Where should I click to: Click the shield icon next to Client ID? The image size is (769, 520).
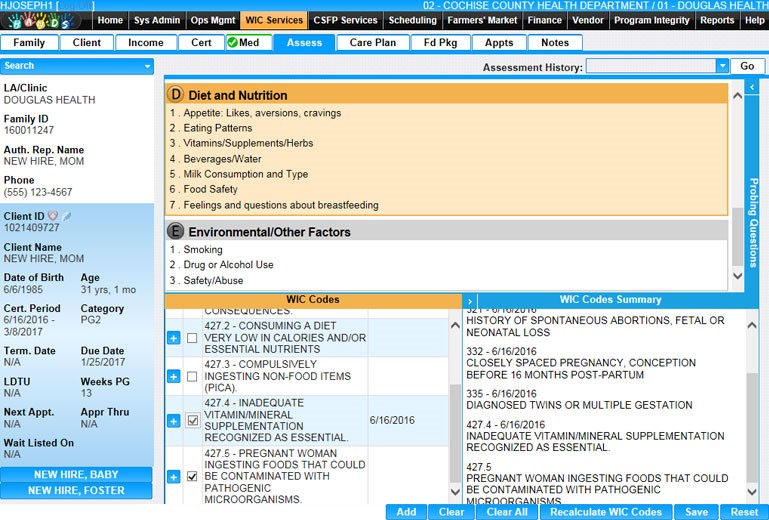coord(54,215)
